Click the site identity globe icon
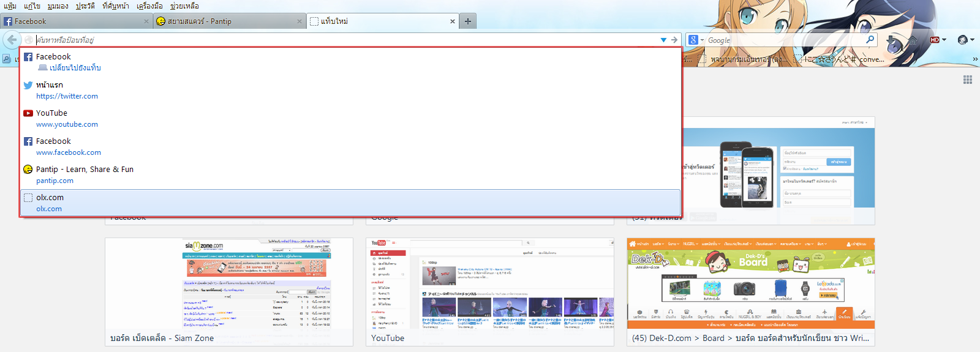The height and width of the screenshot is (352, 980). point(29,40)
